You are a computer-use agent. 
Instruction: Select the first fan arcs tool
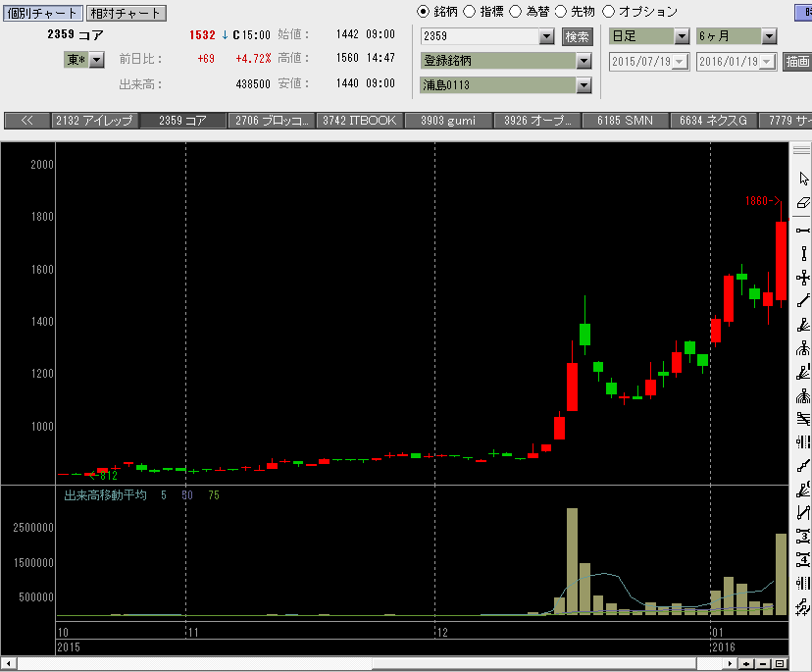pos(803,348)
